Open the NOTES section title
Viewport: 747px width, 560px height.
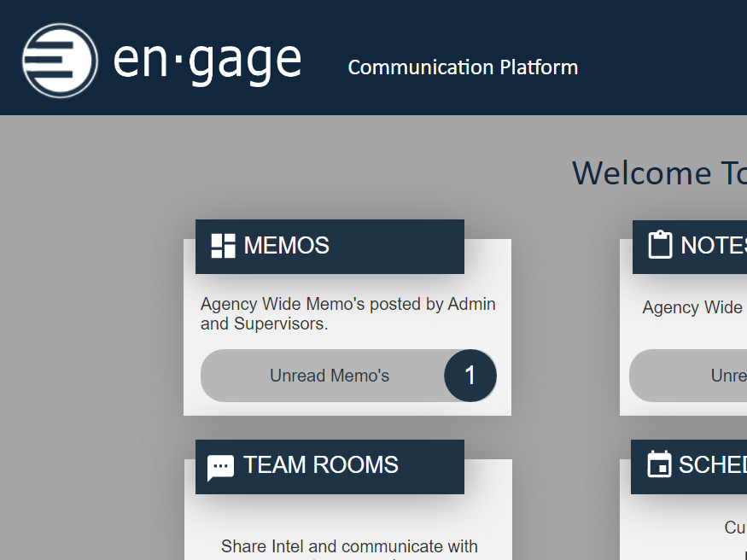(713, 246)
